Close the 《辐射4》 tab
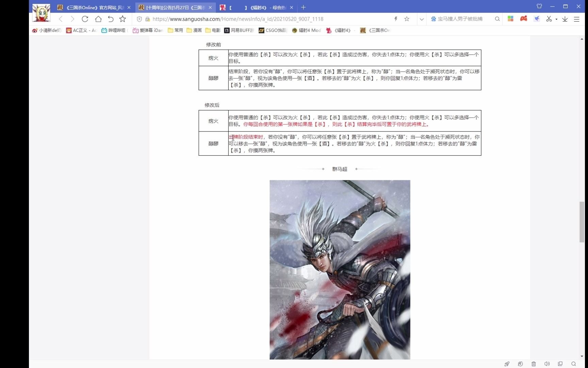Image resolution: width=588 pixels, height=368 pixels. coord(292,7)
